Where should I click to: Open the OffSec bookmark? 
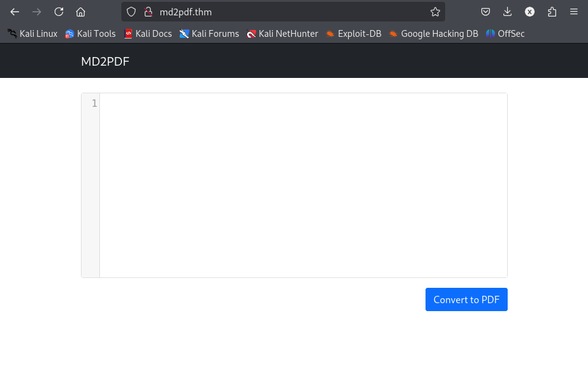point(505,34)
